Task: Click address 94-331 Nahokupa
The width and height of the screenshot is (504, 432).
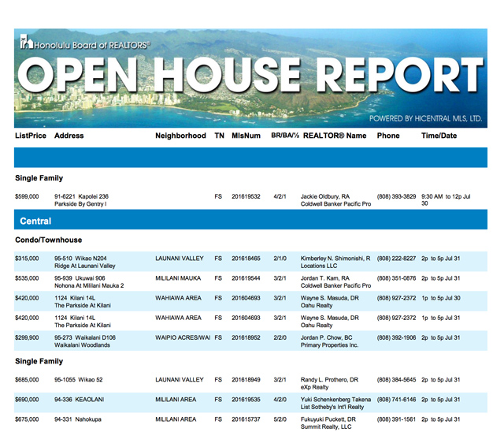Action: point(78,419)
